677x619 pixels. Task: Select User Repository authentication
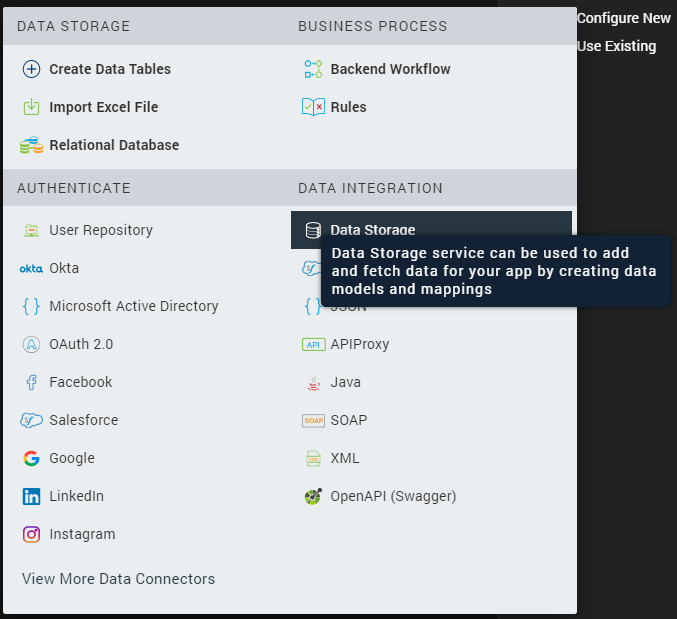[x=100, y=230]
